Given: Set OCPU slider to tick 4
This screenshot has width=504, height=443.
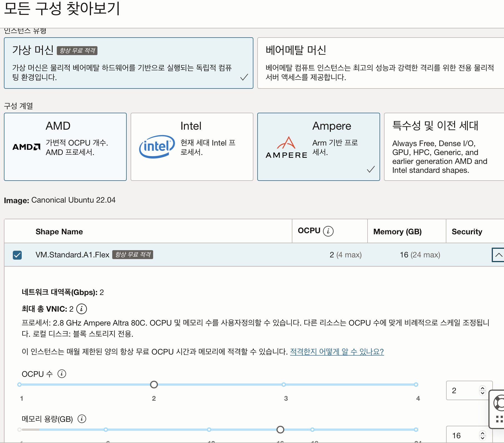Looking at the screenshot, I should (x=416, y=385).
